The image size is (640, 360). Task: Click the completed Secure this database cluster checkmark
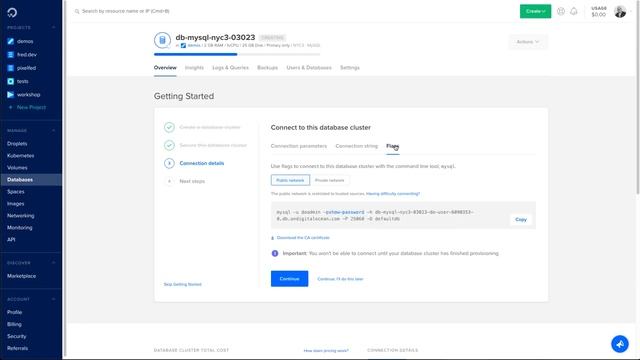169,145
